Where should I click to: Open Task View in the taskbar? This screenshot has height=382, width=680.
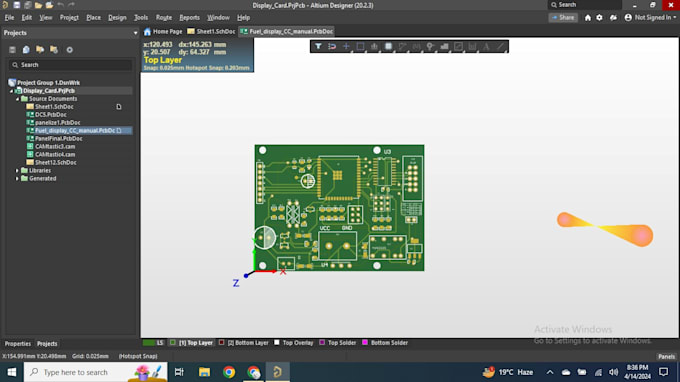tap(179, 372)
